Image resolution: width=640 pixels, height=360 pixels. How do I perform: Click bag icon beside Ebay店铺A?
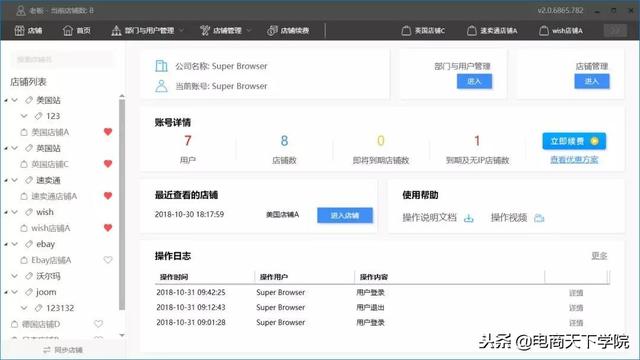tap(24, 260)
